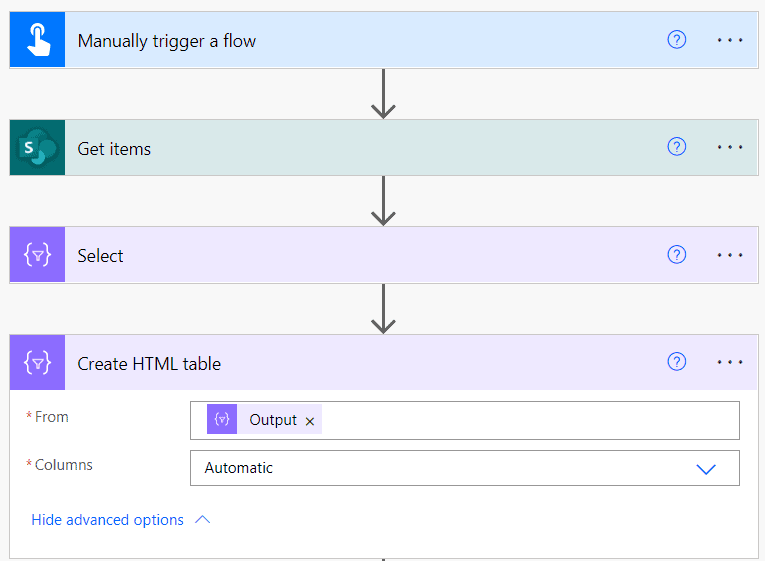Click the Select step data operation icon
This screenshot has width=765, height=561.
coord(38,255)
